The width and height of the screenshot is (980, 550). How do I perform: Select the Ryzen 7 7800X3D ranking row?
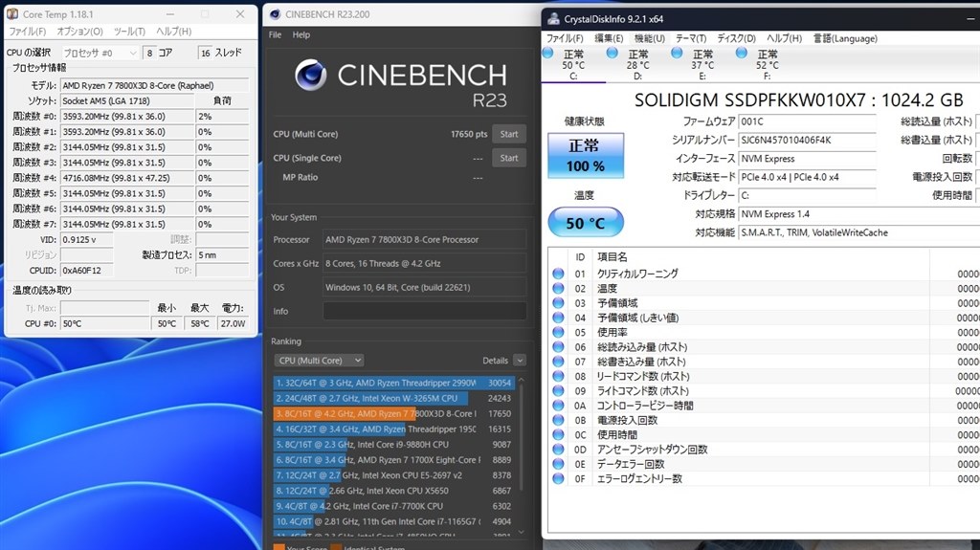tap(393, 414)
